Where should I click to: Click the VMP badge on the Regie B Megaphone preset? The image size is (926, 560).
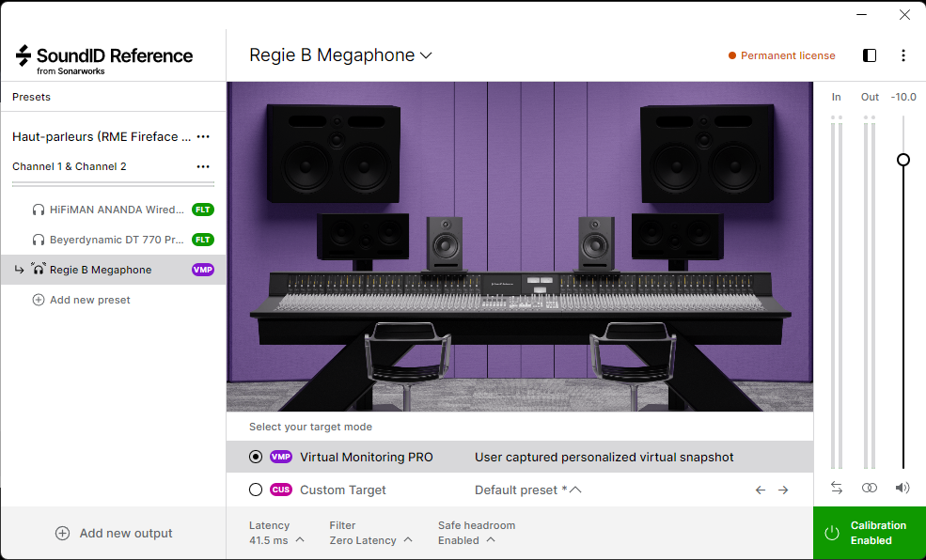point(202,270)
